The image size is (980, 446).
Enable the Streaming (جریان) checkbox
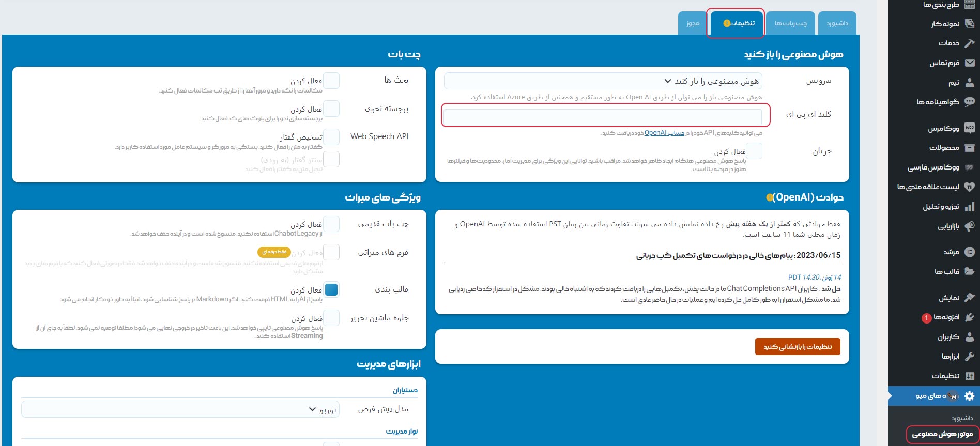(x=754, y=151)
